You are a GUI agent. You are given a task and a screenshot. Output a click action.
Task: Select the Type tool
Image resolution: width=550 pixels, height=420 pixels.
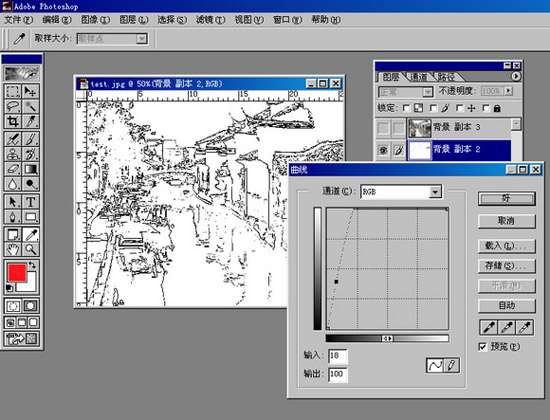tap(31, 202)
